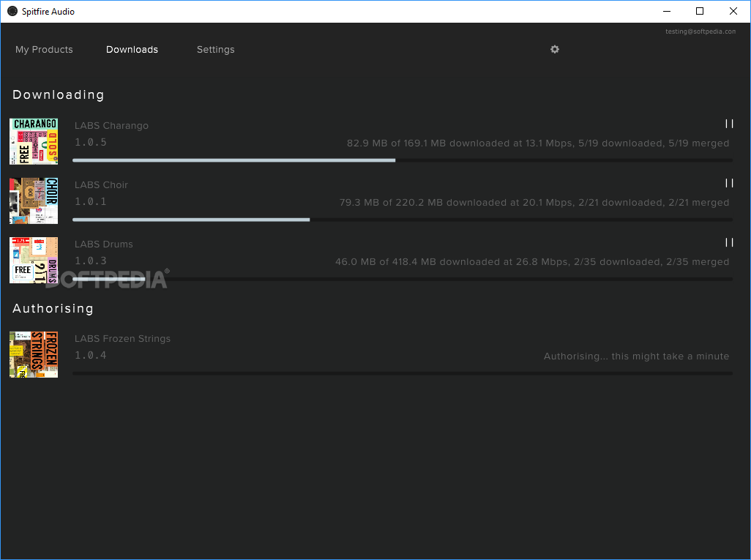Go to the Settings tab

(x=215, y=49)
